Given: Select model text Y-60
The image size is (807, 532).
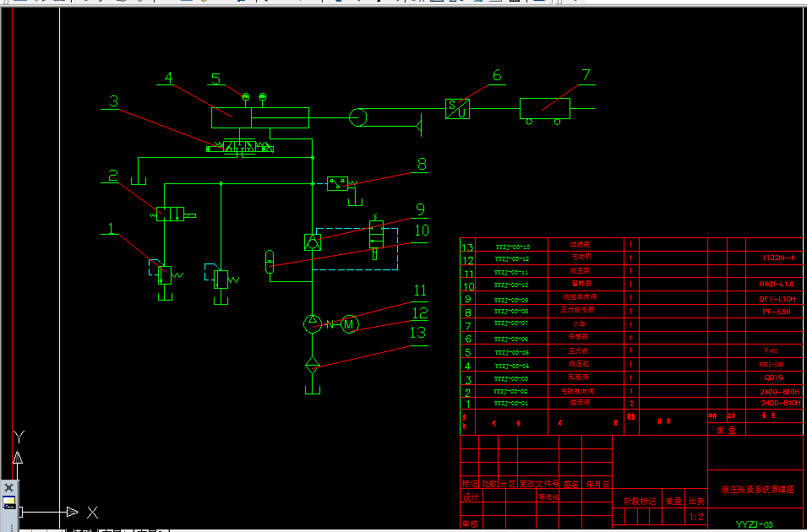Looking at the screenshot, I should point(771,351).
